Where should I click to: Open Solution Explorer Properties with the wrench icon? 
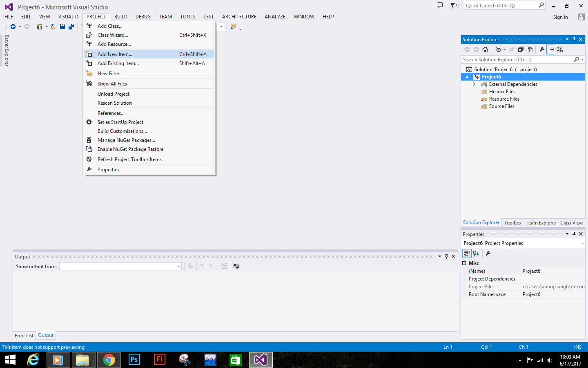[542, 49]
